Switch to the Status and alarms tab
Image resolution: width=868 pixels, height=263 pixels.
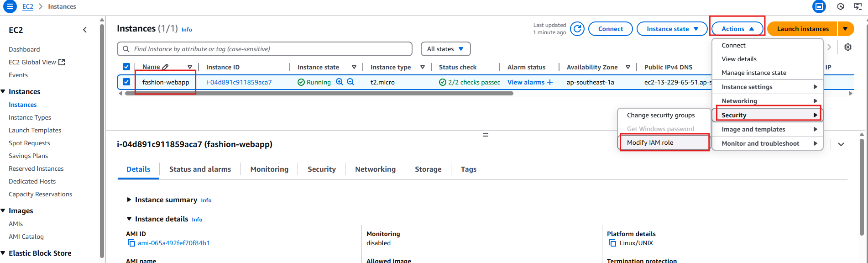200,169
